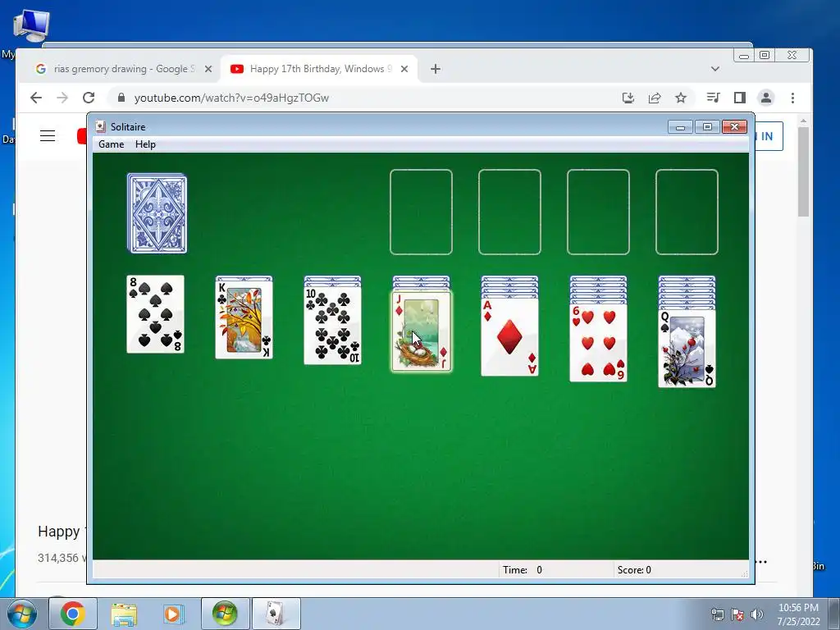The width and height of the screenshot is (840, 630).
Task: Click the My Computer desktop icon
Action: 30,27
